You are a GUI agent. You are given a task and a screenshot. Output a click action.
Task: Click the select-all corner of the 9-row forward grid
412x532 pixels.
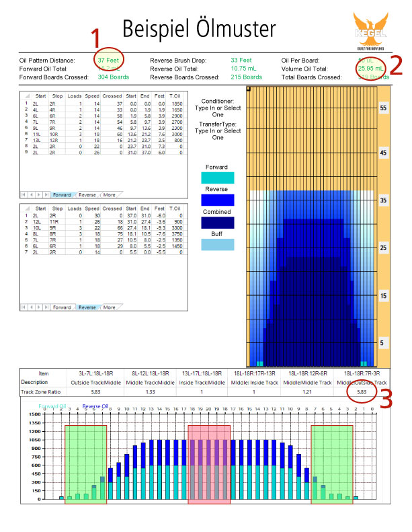click(x=27, y=96)
